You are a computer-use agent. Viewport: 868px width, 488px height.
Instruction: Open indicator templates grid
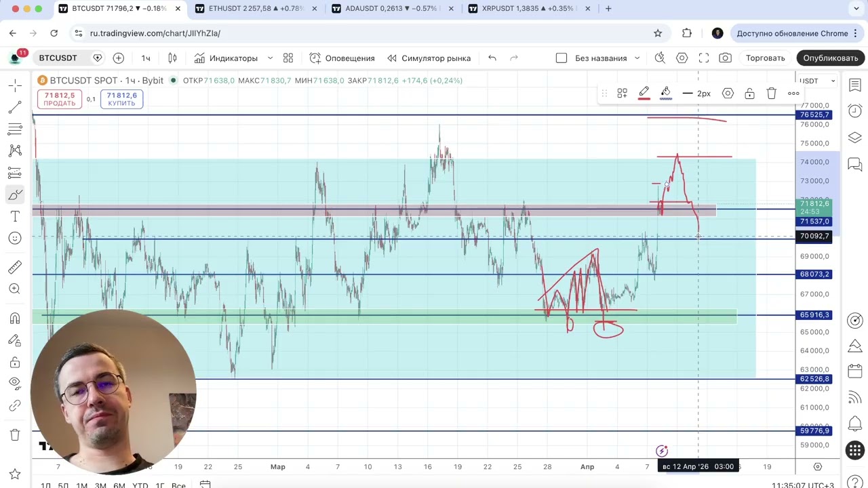(x=288, y=58)
